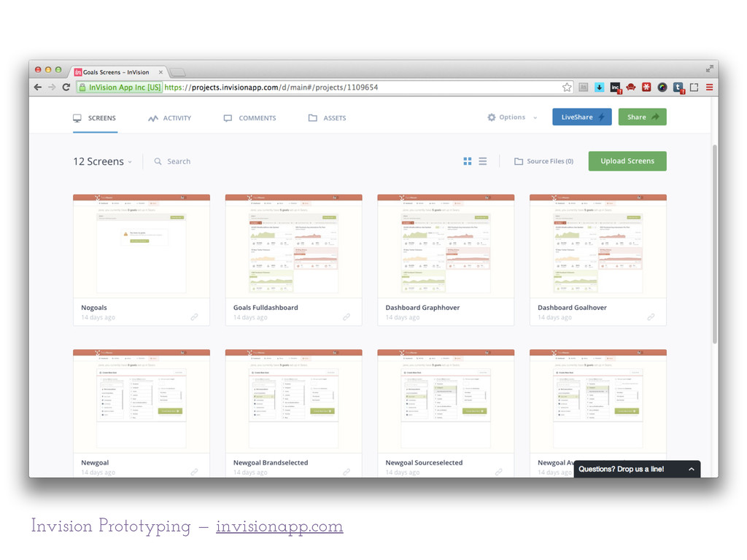Click link icon on Newgoal Brandselected card
747x560 pixels.
347,472
